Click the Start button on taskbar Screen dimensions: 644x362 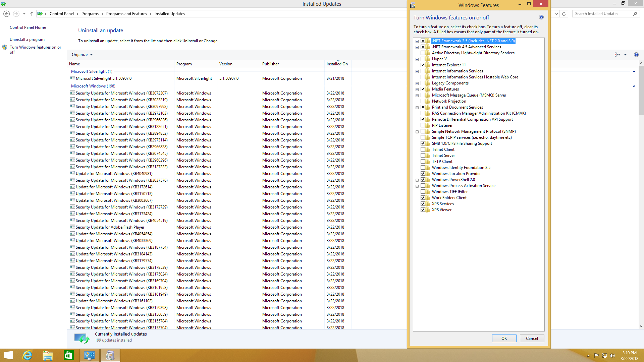tap(8, 355)
